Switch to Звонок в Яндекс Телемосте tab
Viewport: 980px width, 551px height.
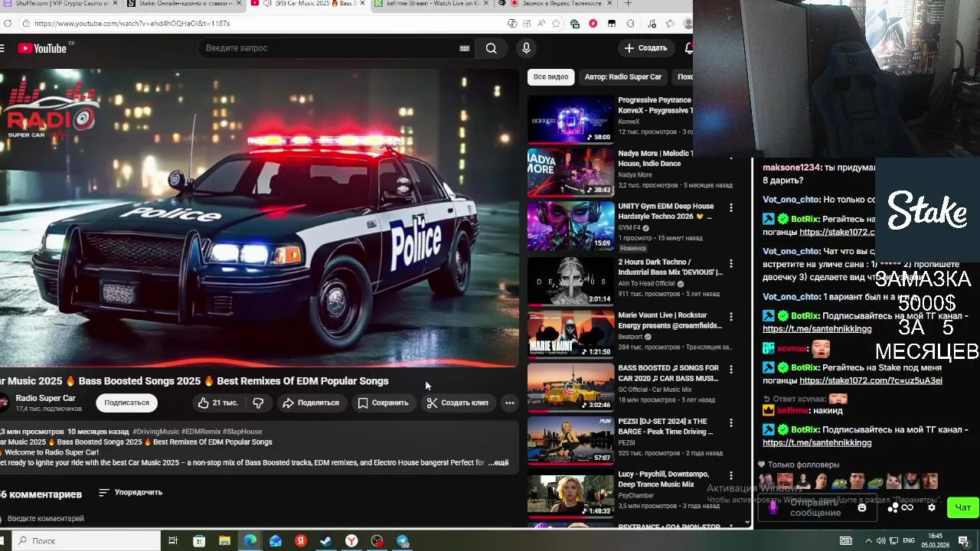click(x=557, y=4)
